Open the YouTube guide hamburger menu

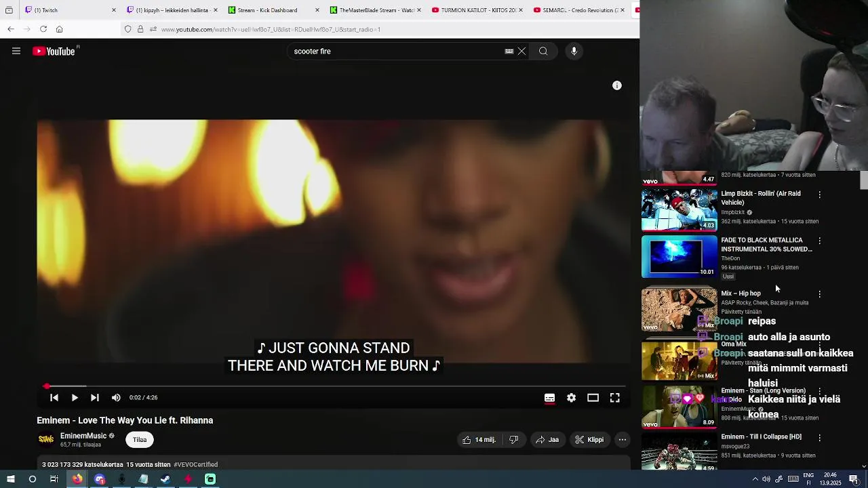pos(16,51)
